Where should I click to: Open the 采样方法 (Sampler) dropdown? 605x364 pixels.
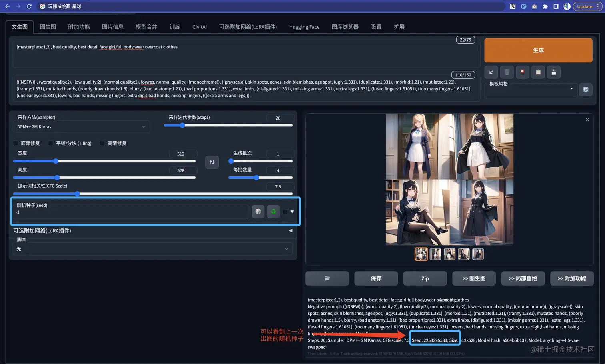pos(82,127)
